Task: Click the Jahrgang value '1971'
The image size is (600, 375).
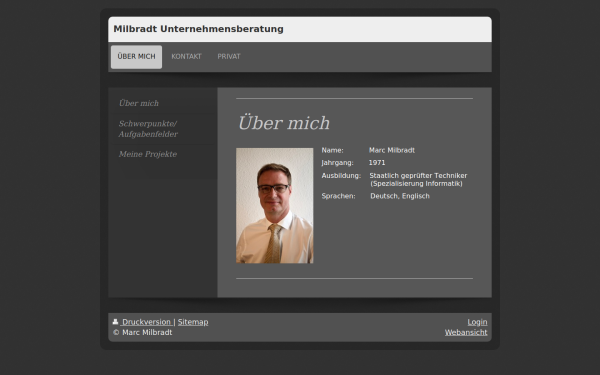Action: (x=377, y=163)
